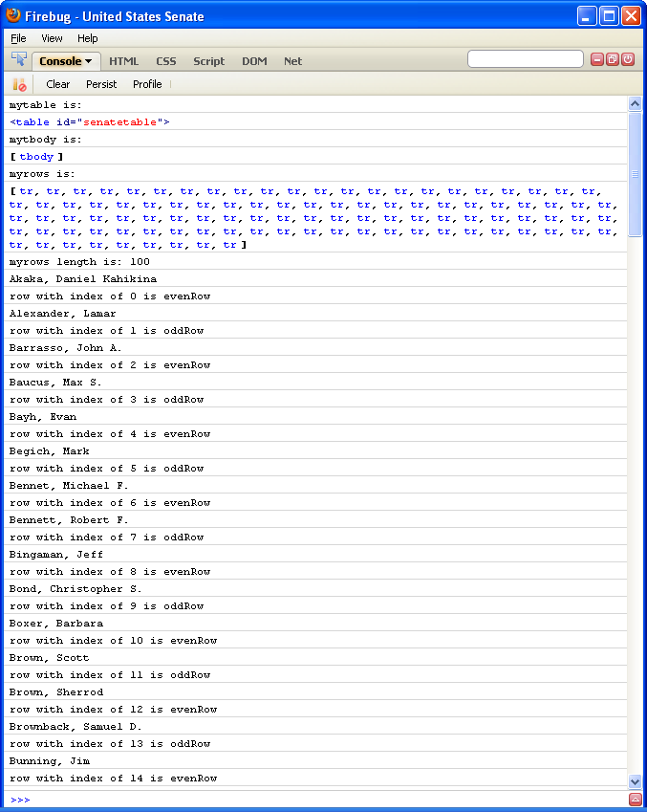This screenshot has width=647, height=812.
Task: Click the scrollbar down arrow
Action: [x=636, y=781]
